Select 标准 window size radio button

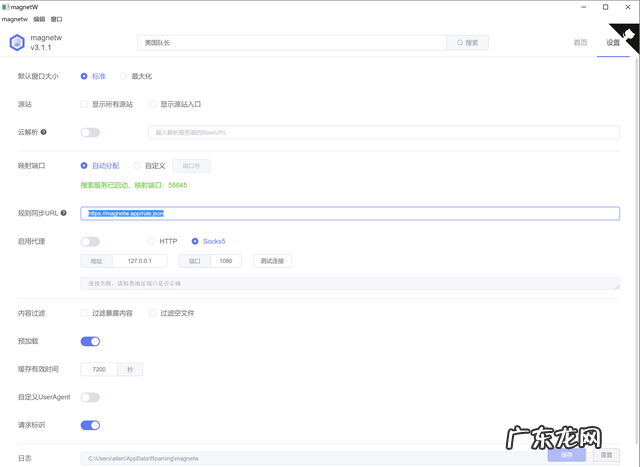click(84, 76)
